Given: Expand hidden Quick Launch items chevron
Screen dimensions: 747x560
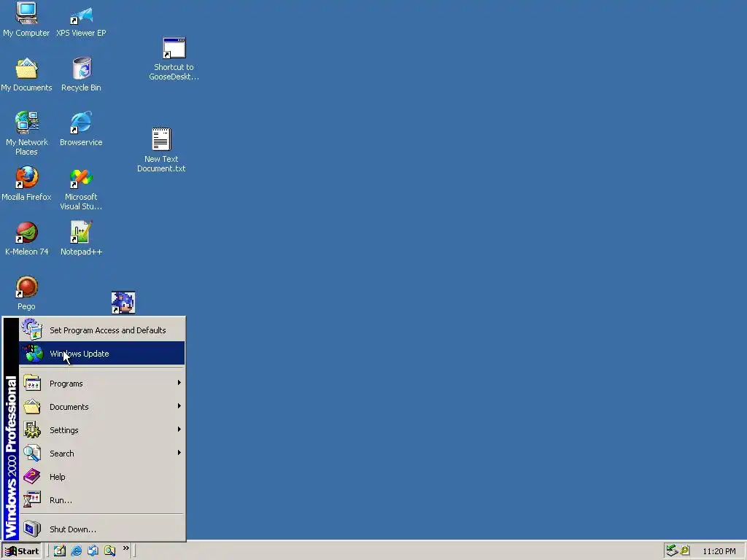Looking at the screenshot, I should point(125,548).
